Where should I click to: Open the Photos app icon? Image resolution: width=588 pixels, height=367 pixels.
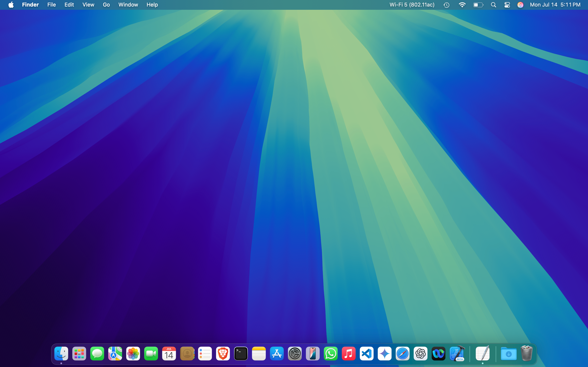pyautogui.click(x=133, y=354)
